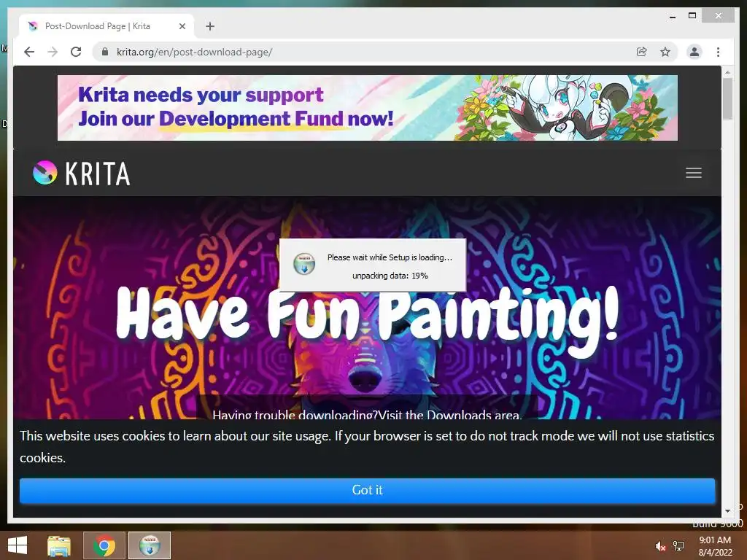
Task: Switch to Krita installer in taskbar
Action: click(x=149, y=545)
